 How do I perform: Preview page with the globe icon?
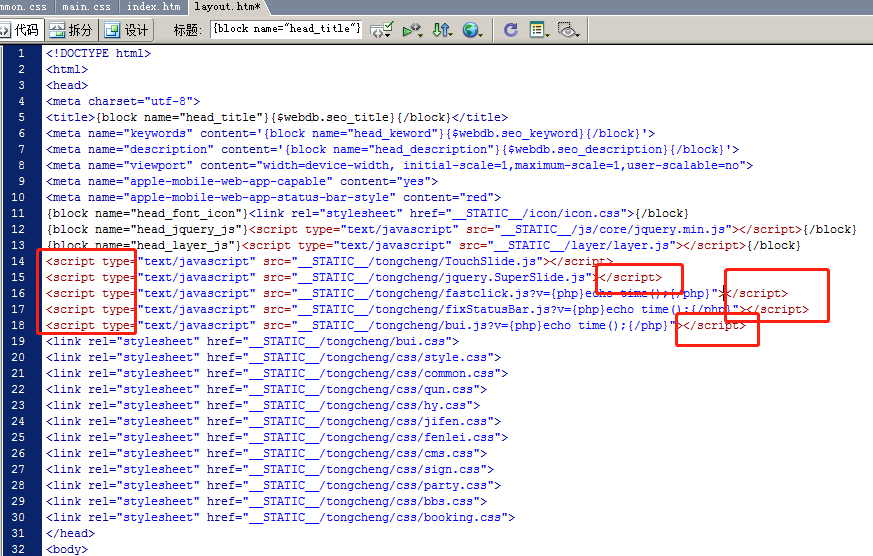click(473, 30)
